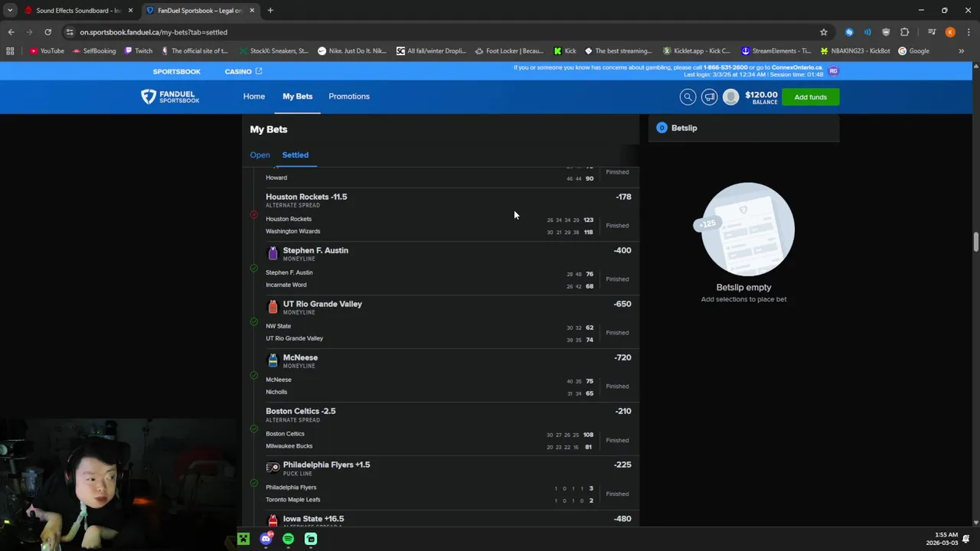Click the red lost marker for Houston Rockets
This screenshot has height=551, width=980.
coord(253,214)
